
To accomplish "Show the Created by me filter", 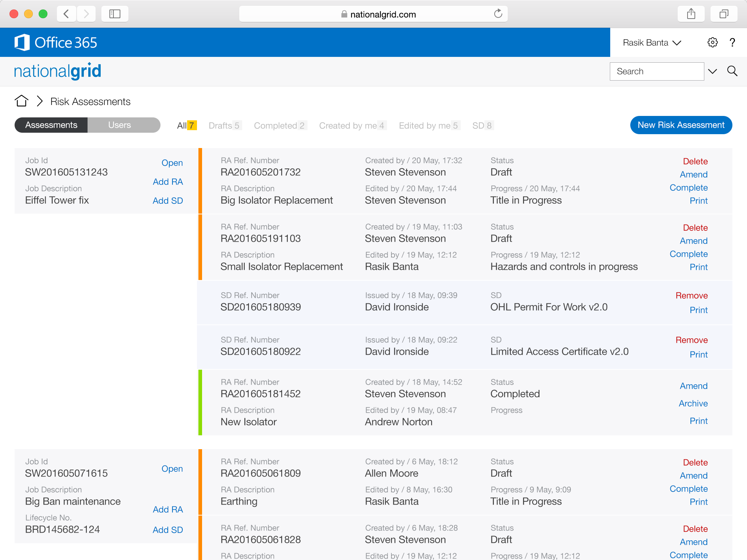I will coord(352,126).
